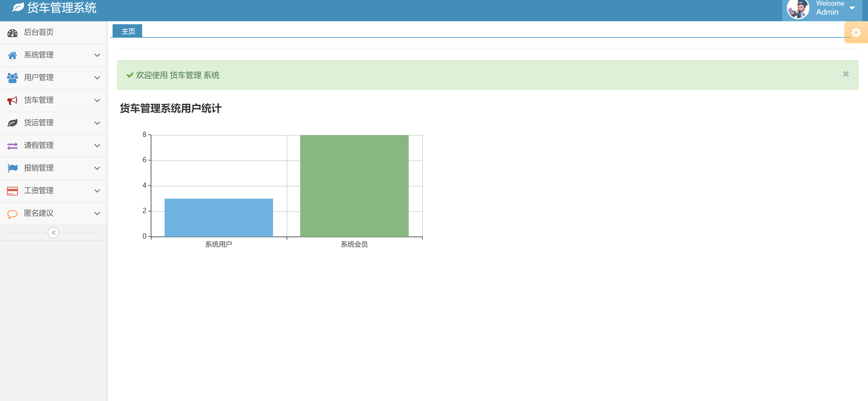The width and height of the screenshot is (868, 401).
Task: Click the purple exchange arrows icon for 请假管理
Action: tap(12, 146)
